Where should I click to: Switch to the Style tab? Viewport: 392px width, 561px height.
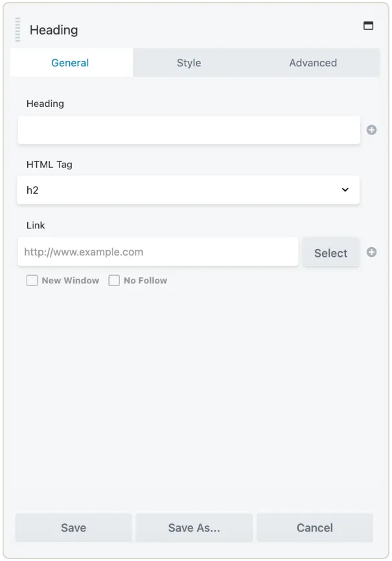tap(189, 63)
